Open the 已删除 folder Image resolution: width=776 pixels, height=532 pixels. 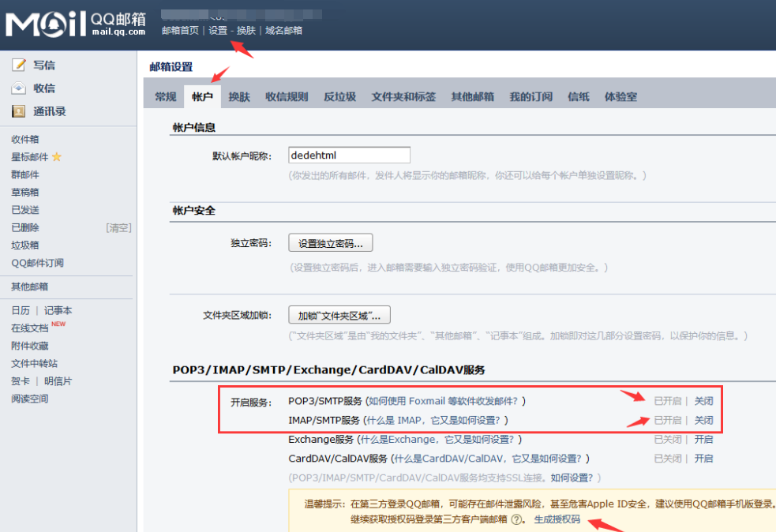[25, 227]
